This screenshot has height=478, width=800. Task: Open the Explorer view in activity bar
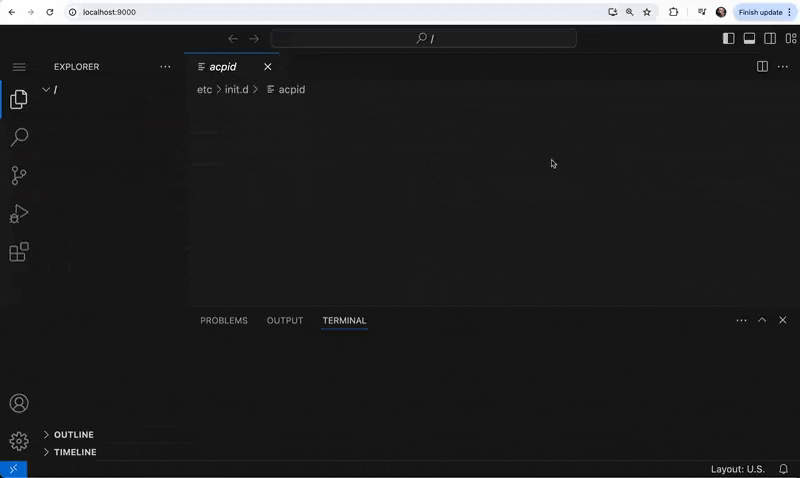pyautogui.click(x=18, y=99)
